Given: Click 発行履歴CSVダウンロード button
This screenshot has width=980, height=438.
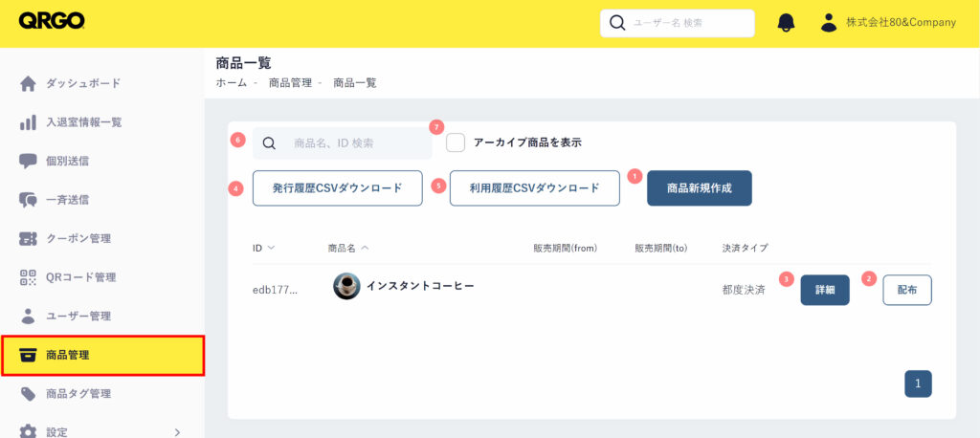Looking at the screenshot, I should click(x=338, y=188).
